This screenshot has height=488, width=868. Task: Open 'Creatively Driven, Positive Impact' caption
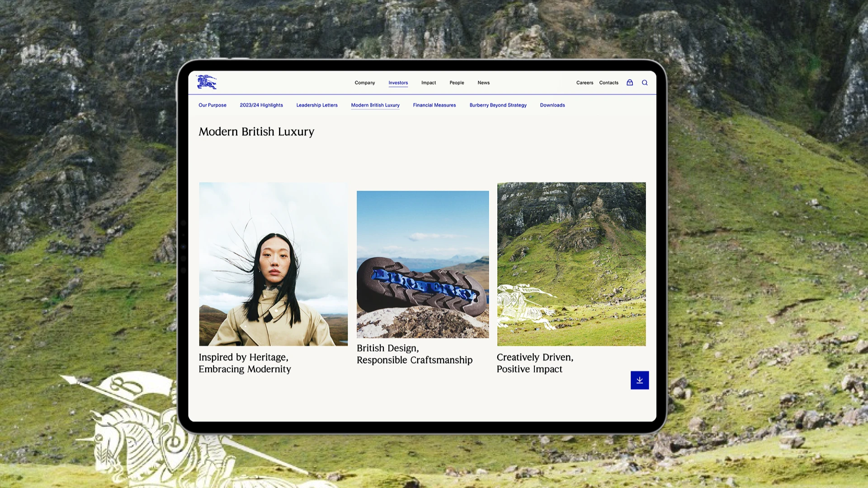pos(535,363)
